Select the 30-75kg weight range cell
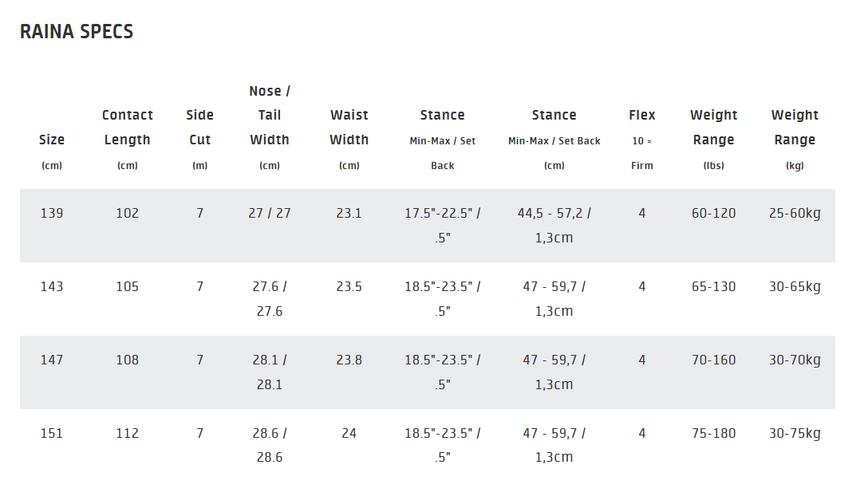Image resolution: width=856 pixels, height=504 pixels. [x=795, y=433]
